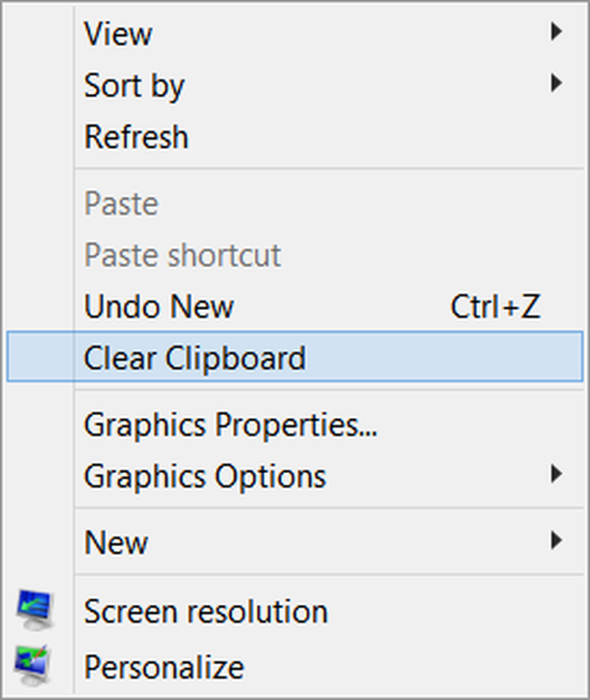The width and height of the screenshot is (590, 700).
Task: Expand the Sort by submenu arrow
Action: [556, 85]
